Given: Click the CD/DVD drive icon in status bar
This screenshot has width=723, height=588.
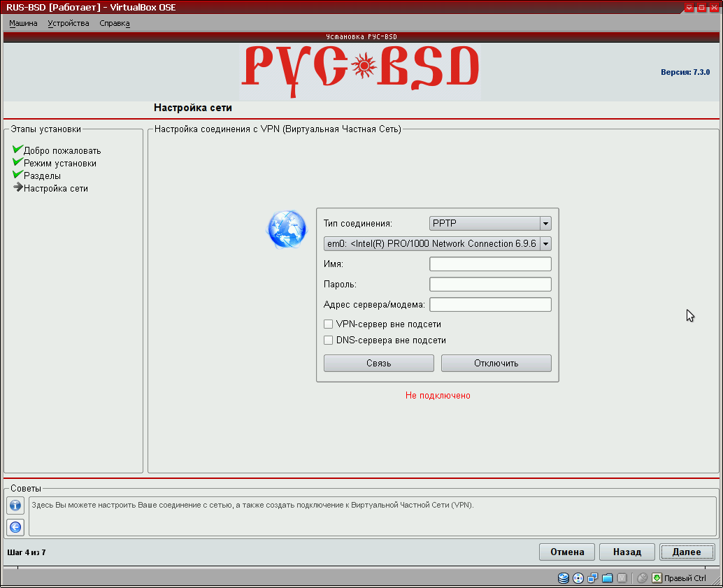Looking at the screenshot, I should [578, 578].
